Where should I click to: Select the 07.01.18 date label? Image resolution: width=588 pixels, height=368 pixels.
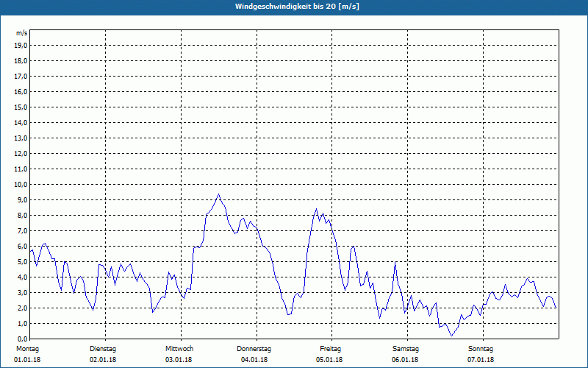click(481, 360)
